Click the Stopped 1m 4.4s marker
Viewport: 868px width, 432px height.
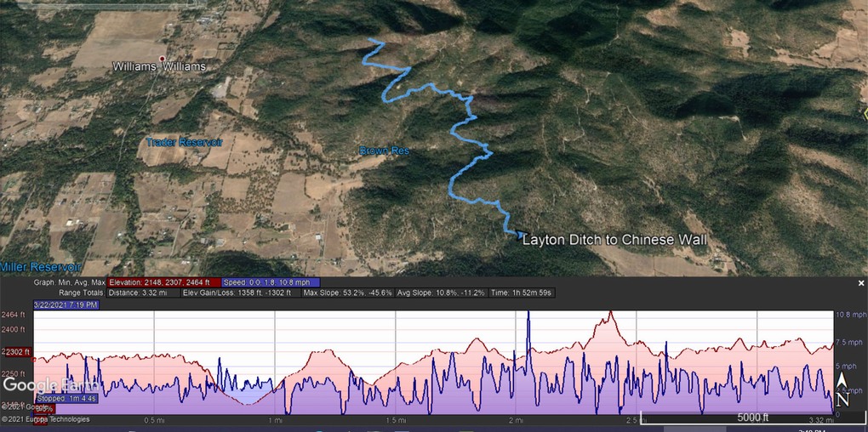click(65, 397)
